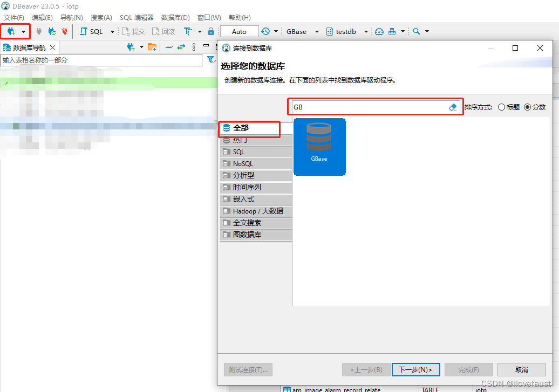559x392 pixels.
Task: Click the new folder icon in navigator
Action: click(x=152, y=47)
